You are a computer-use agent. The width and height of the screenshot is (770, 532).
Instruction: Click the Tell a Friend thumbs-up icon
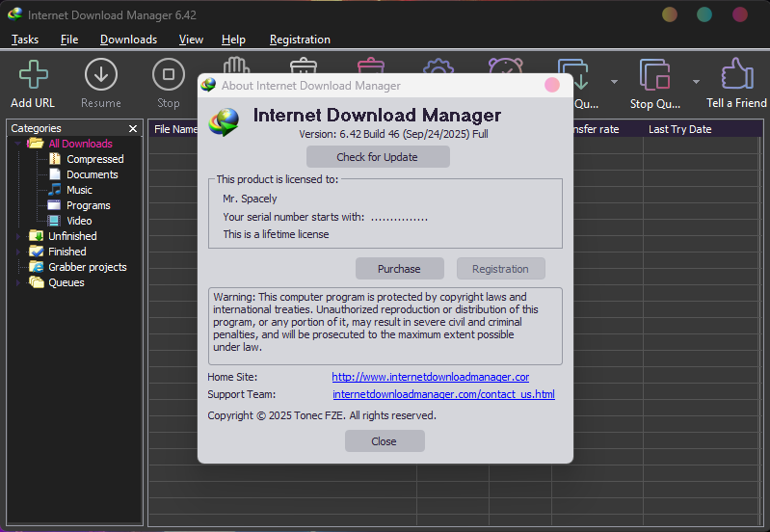pyautogui.click(x=736, y=73)
